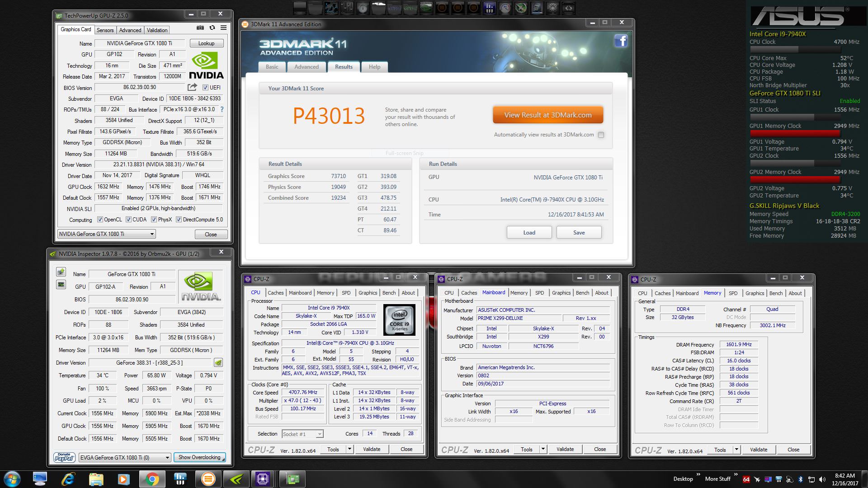868x488 pixels.
Task: Click the Bus Interface question mark in GPU-Z
Action: (x=222, y=109)
